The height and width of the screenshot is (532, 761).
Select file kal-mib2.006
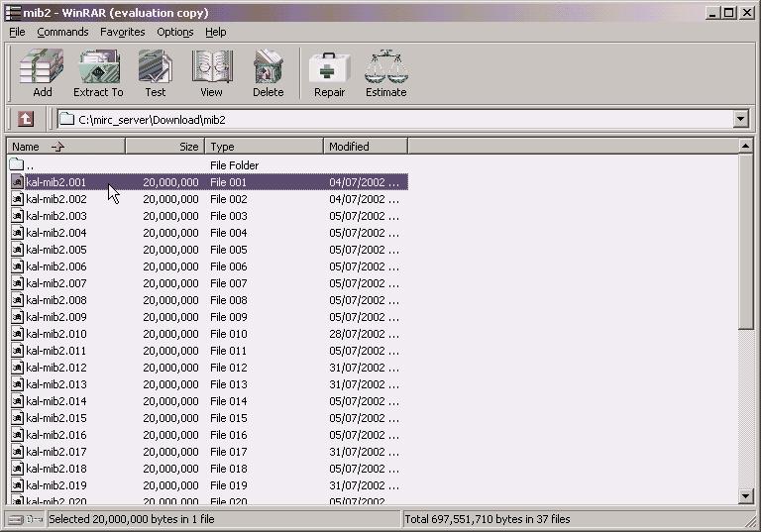pyautogui.click(x=56, y=266)
